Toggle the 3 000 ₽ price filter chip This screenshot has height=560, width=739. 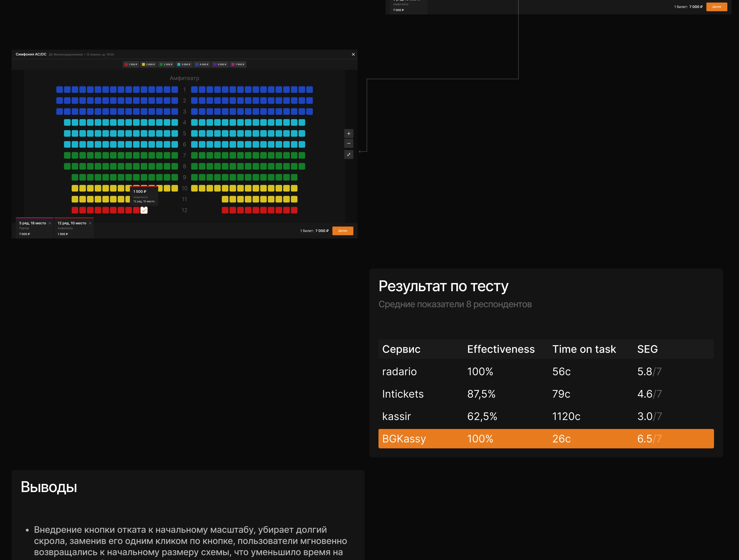click(x=184, y=64)
